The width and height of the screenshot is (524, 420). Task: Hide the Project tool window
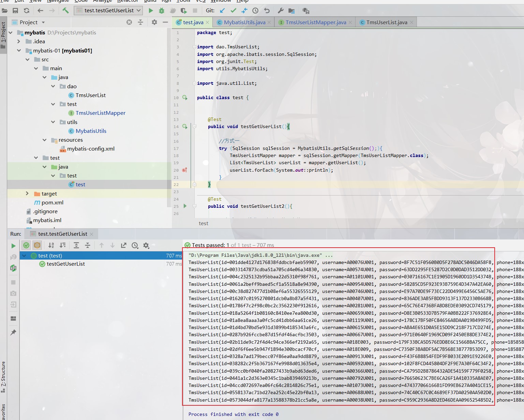pos(165,22)
